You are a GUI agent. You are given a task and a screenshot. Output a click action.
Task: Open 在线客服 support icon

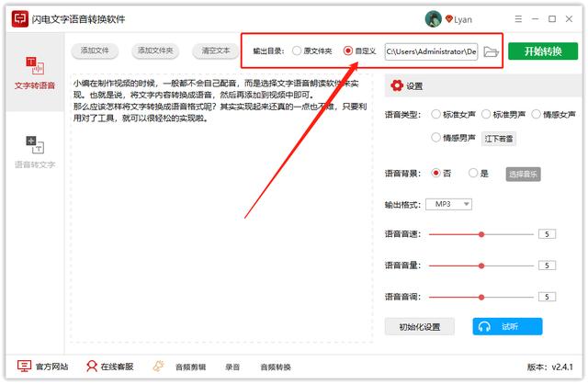pos(108,366)
